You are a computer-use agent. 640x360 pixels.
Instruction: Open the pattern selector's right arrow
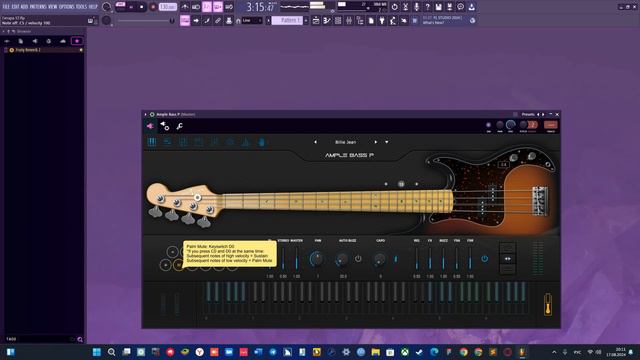(x=306, y=20)
